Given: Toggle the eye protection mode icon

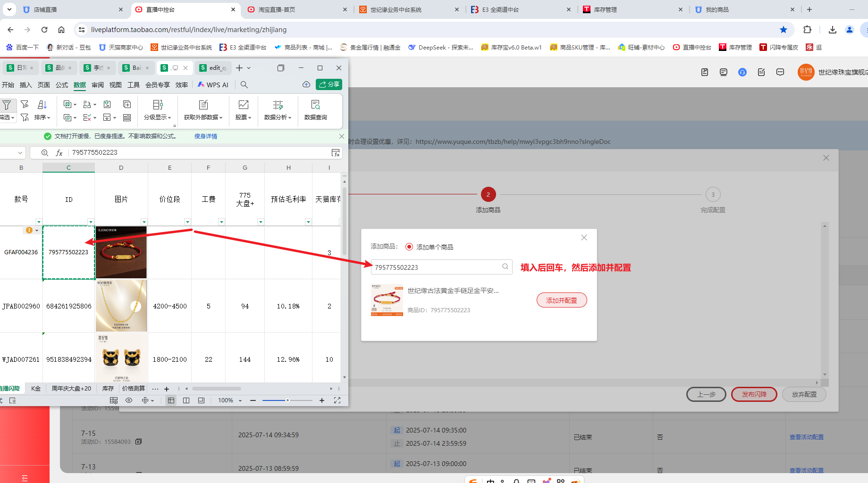Looking at the screenshot, I should point(129,400).
